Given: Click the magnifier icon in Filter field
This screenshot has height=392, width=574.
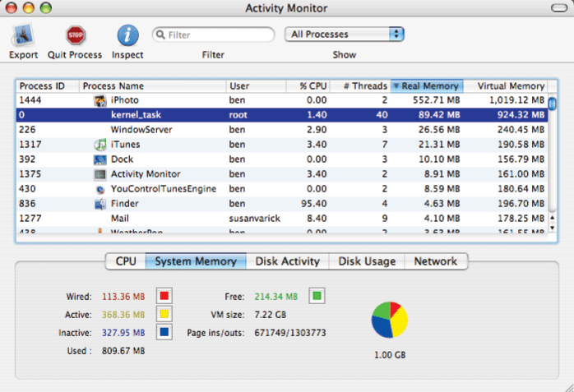Looking at the screenshot, I should point(160,35).
